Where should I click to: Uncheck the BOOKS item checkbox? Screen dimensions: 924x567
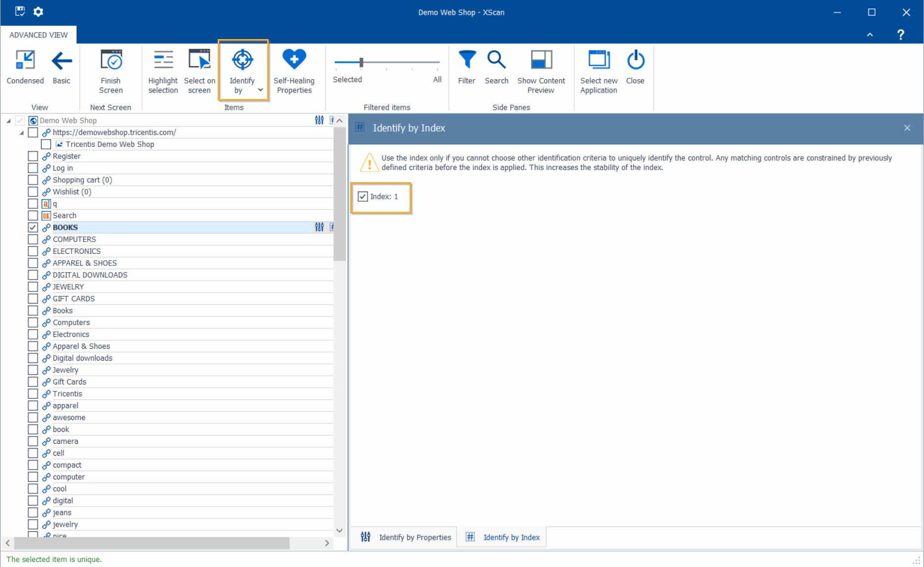[x=33, y=228]
